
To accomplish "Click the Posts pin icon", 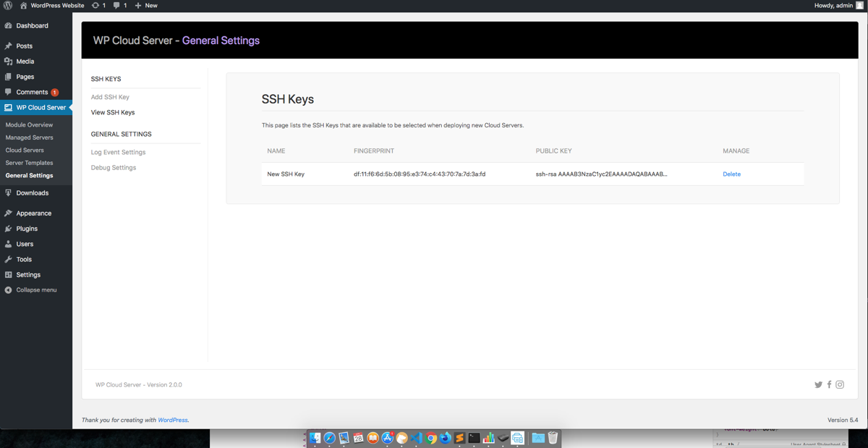I will pos(8,46).
